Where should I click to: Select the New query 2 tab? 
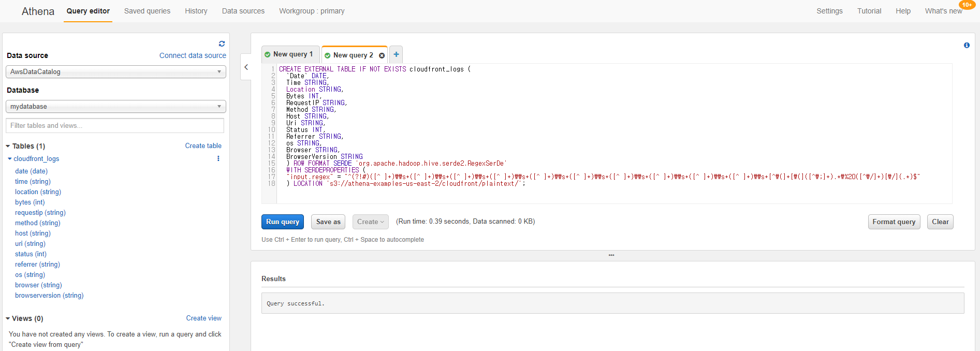(x=353, y=55)
